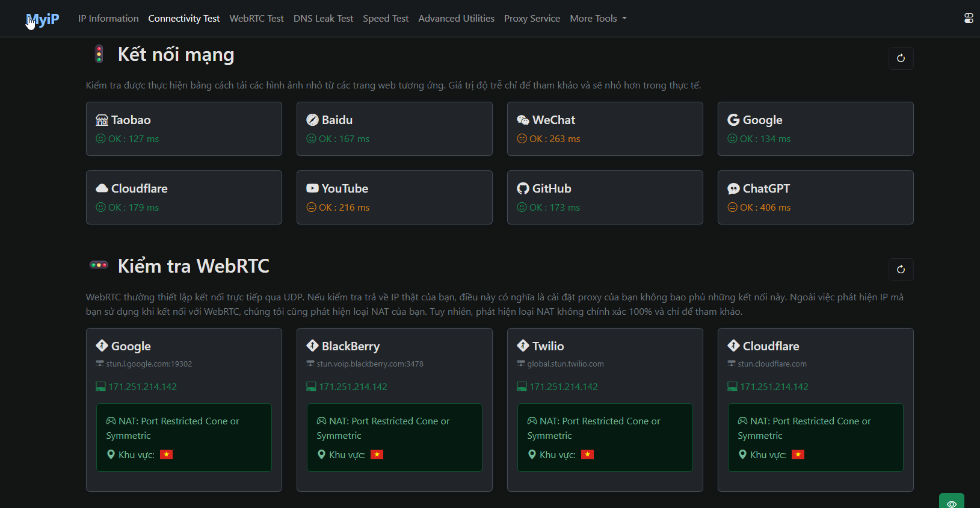980x508 pixels.
Task: Select 'OK : 173 ms' GitHub result
Action: [x=555, y=207]
